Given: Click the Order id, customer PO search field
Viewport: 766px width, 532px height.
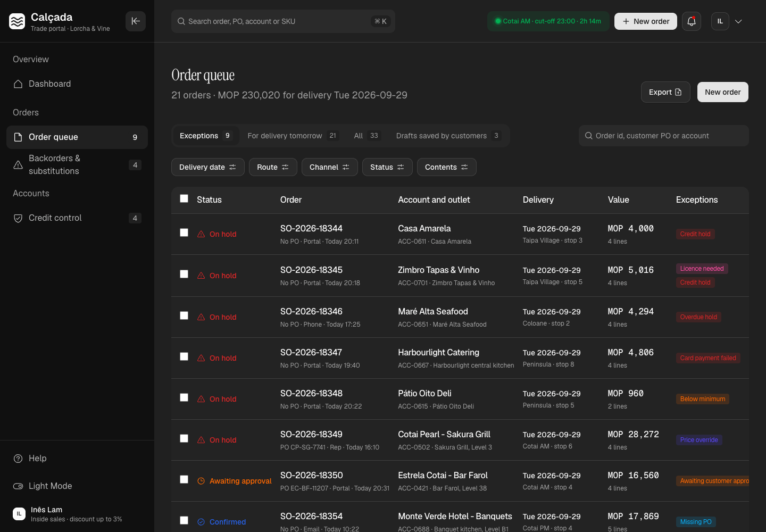Looking at the screenshot, I should (x=664, y=136).
